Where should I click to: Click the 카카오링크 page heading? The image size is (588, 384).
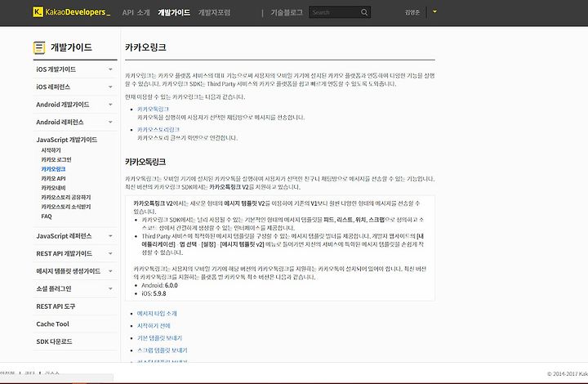click(145, 47)
